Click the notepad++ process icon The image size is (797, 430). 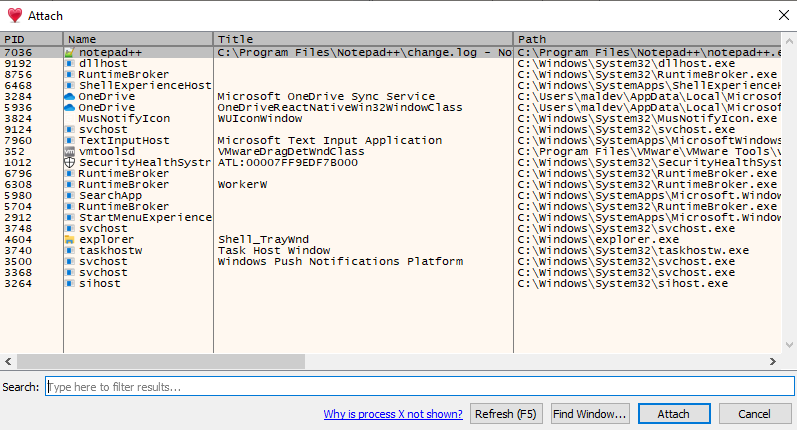click(69, 51)
